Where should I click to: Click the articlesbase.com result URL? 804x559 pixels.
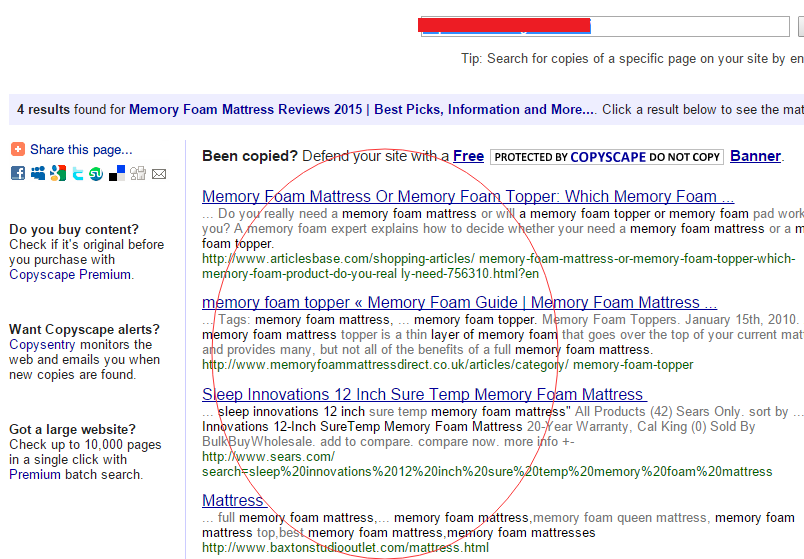[497, 266]
